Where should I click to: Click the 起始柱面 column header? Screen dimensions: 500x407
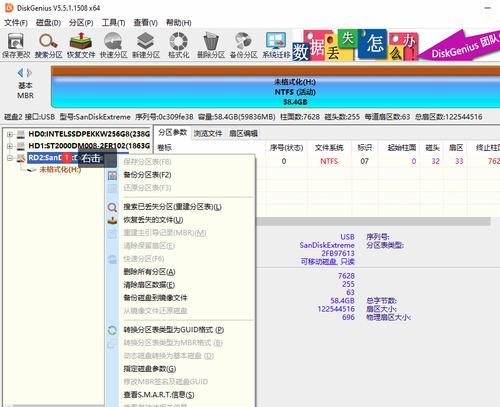coord(401,147)
